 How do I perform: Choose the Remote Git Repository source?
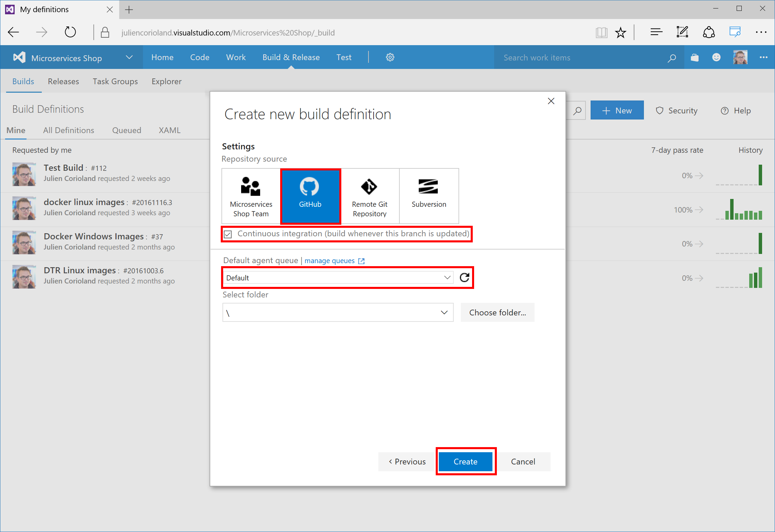370,196
